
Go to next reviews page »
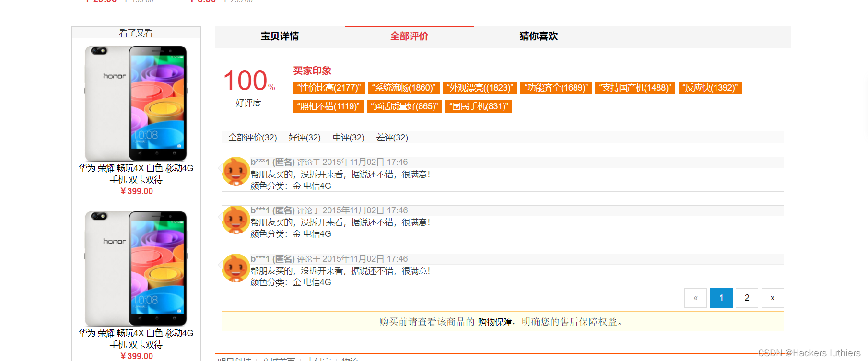point(773,298)
